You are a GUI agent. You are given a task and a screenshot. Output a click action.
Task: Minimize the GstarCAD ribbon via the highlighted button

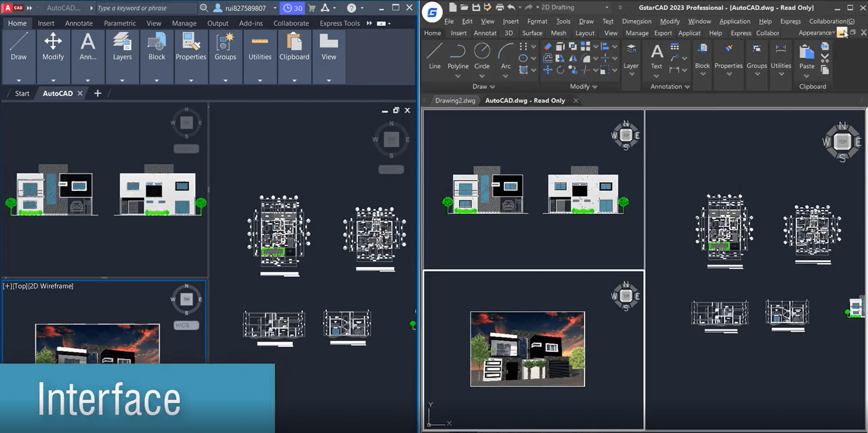point(842,33)
